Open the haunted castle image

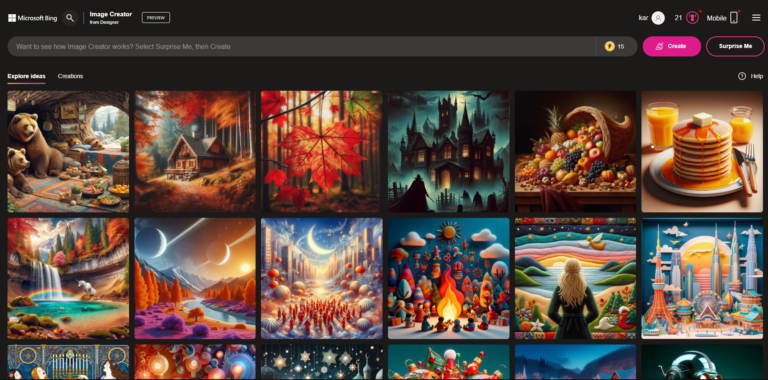coord(449,151)
